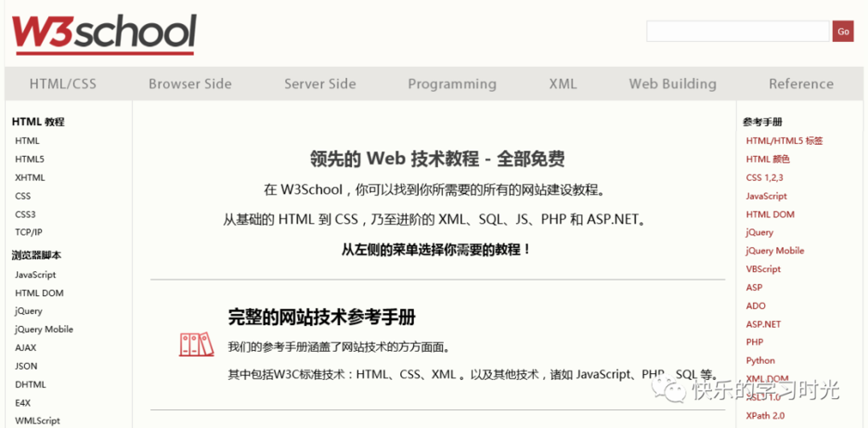Screen dimensions: 868x428
Task: Open JavaScript tutorial in left sidebar
Action: (35, 275)
